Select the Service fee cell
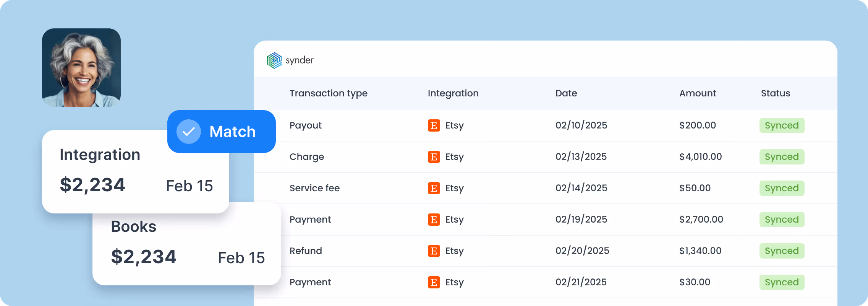 click(314, 188)
